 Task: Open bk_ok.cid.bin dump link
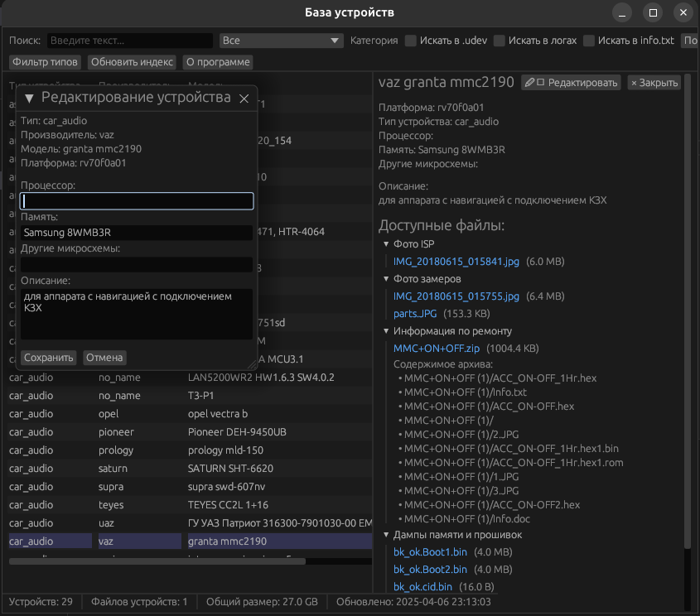(422, 586)
